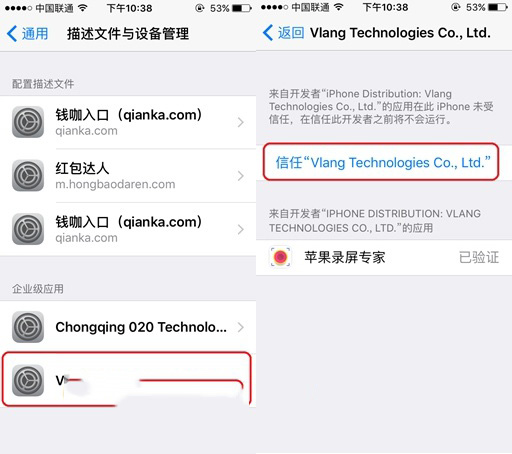Screen dimensions: 512x454
Task: Return using the 返回 label
Action: pos(291,33)
